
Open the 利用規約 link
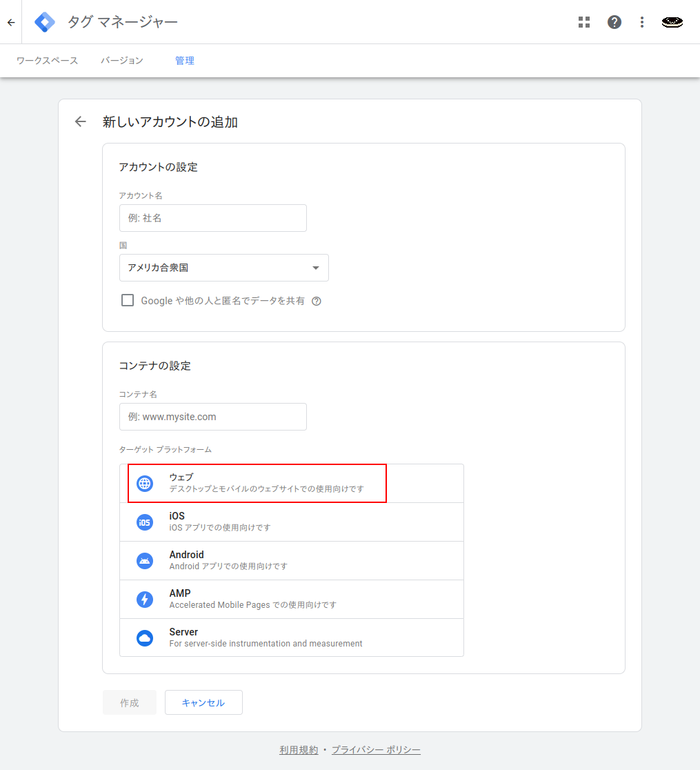tap(299, 750)
